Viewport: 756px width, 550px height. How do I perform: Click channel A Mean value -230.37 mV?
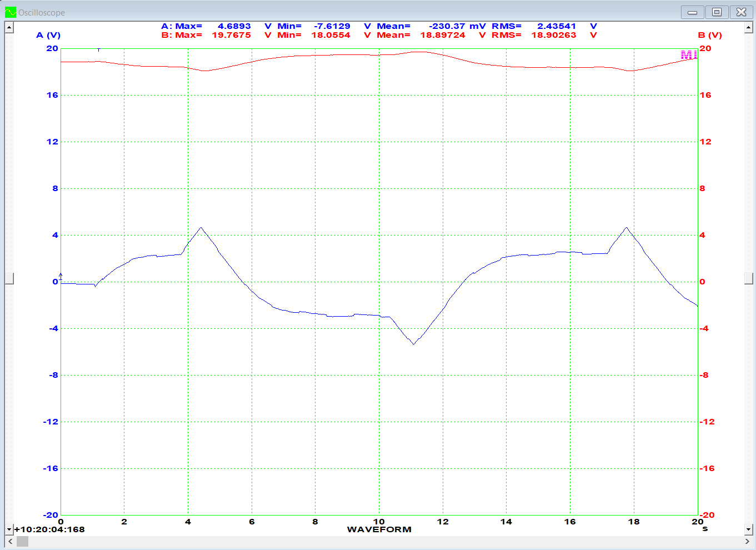pyautogui.click(x=457, y=26)
